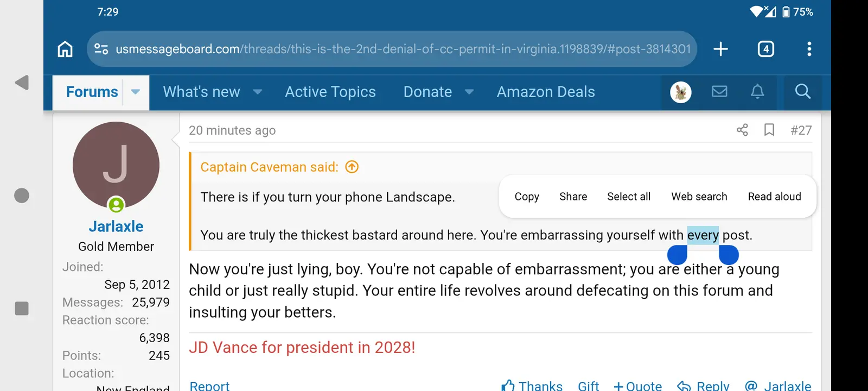Bookmark post #27
The height and width of the screenshot is (391, 868).
click(769, 130)
